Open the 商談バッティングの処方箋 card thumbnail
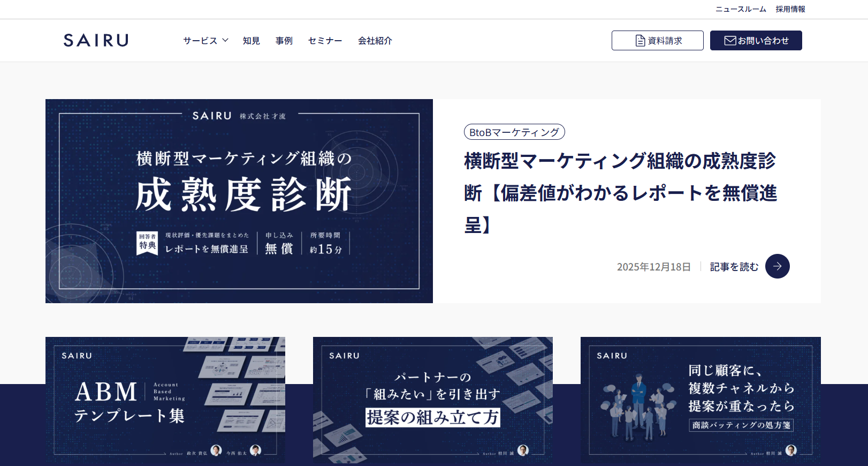The height and width of the screenshot is (466, 868). (700, 400)
